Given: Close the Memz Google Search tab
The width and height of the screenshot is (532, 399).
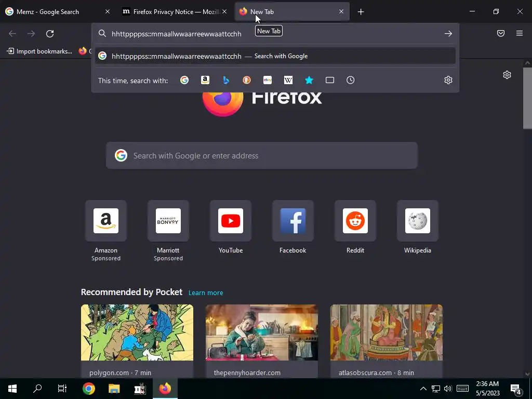Looking at the screenshot, I should [x=108, y=11].
